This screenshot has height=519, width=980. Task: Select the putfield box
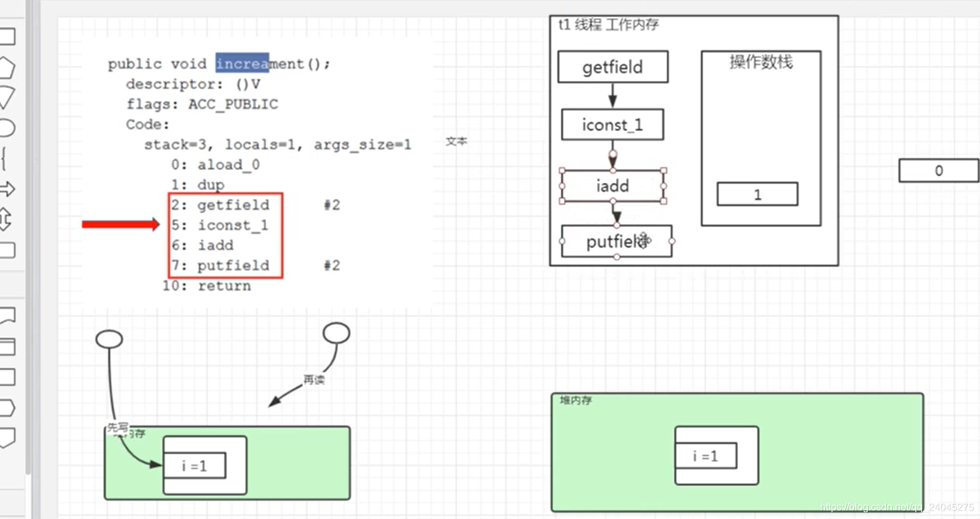[616, 242]
